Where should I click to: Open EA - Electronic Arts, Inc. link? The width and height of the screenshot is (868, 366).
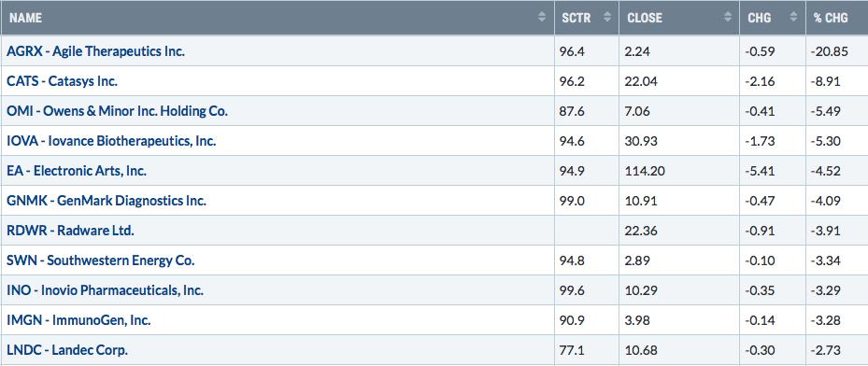click(77, 171)
